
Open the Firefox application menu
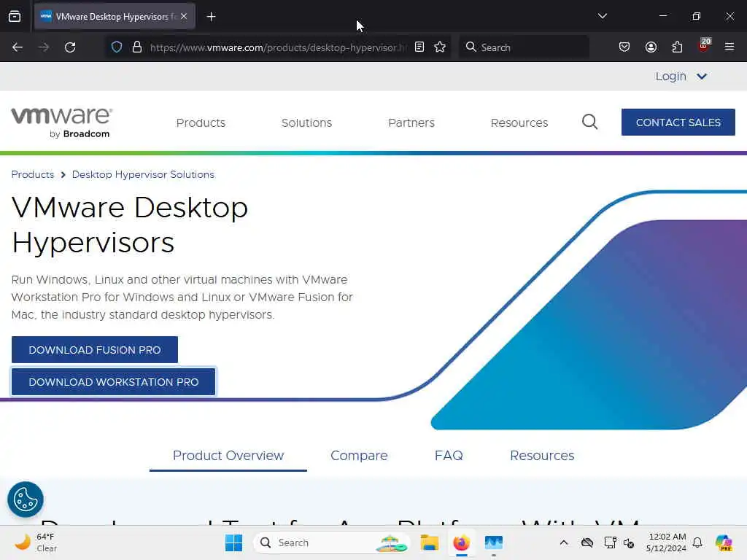tap(729, 47)
